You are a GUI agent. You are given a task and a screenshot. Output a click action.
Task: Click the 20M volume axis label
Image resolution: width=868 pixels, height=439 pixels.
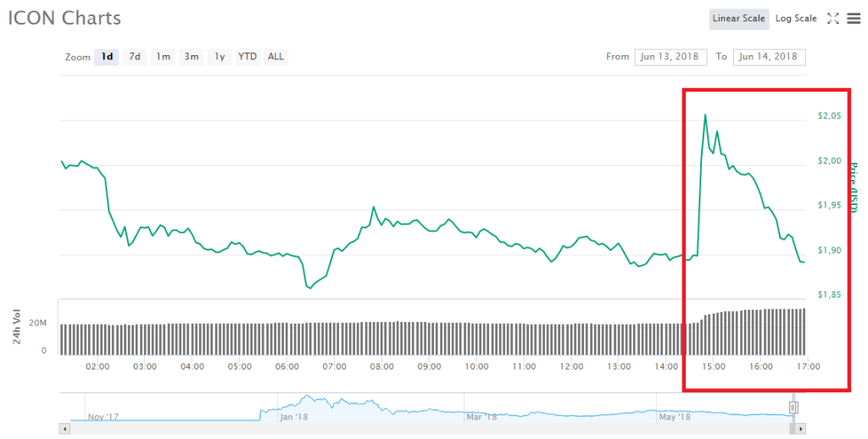[38, 323]
